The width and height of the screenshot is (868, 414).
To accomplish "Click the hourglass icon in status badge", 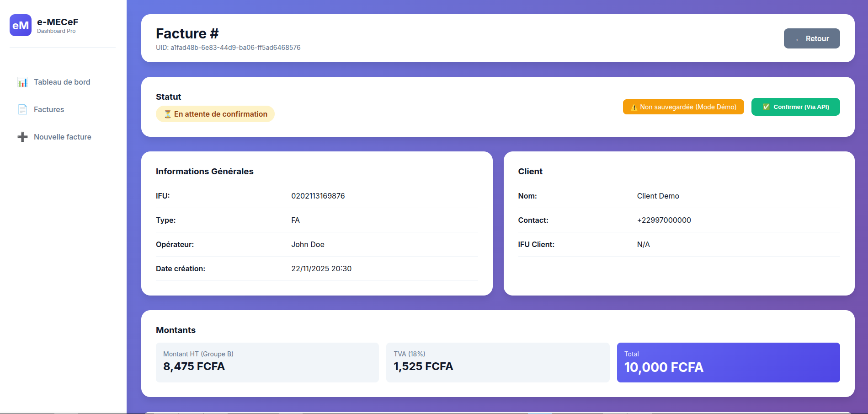I will pos(168,114).
